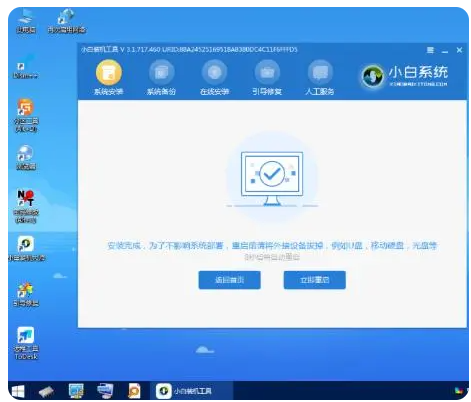Click the 小白系统 logo
Image resolution: width=471 pixels, height=402 pixels.
(x=405, y=76)
